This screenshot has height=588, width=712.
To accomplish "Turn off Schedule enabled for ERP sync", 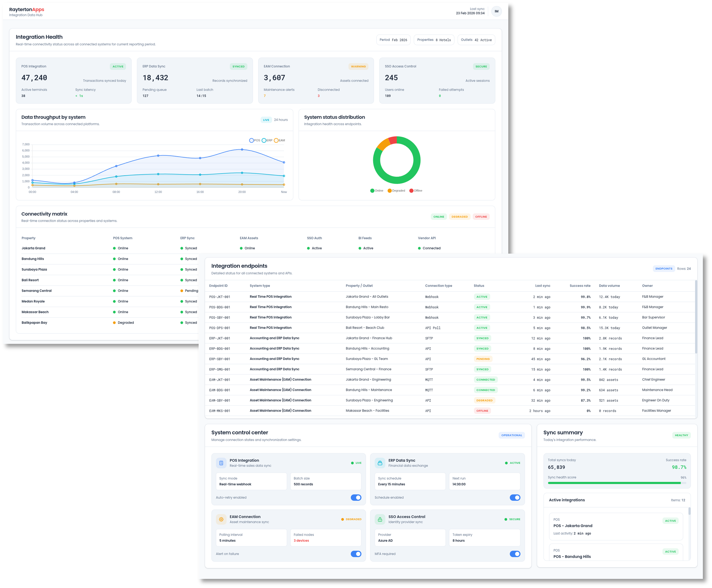I will (515, 497).
